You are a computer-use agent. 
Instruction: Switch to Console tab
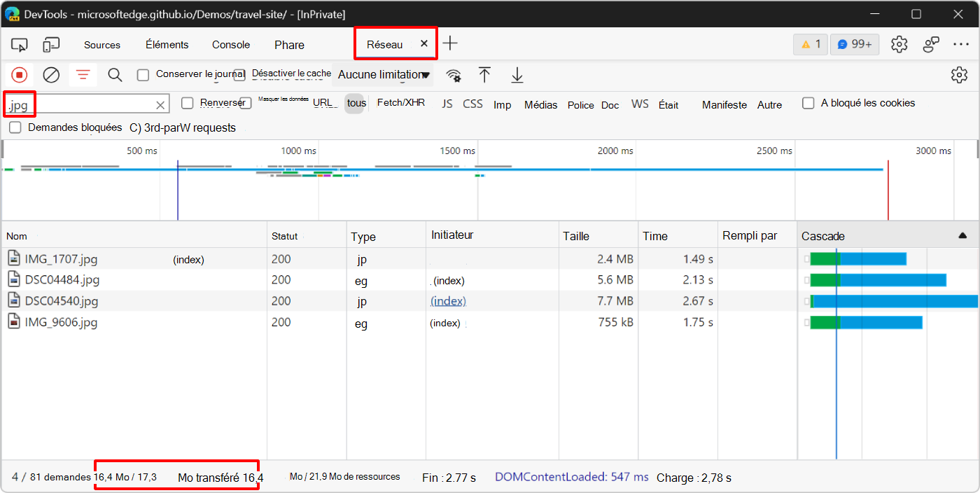pyautogui.click(x=231, y=44)
